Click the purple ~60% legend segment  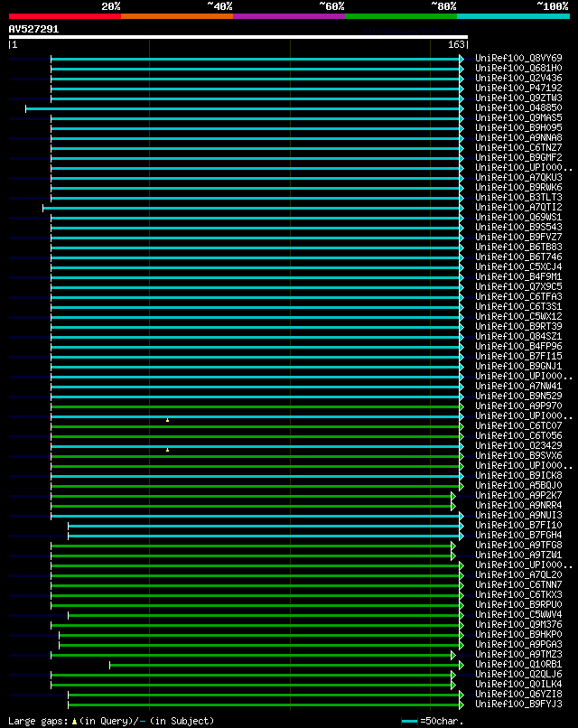coord(289,16)
